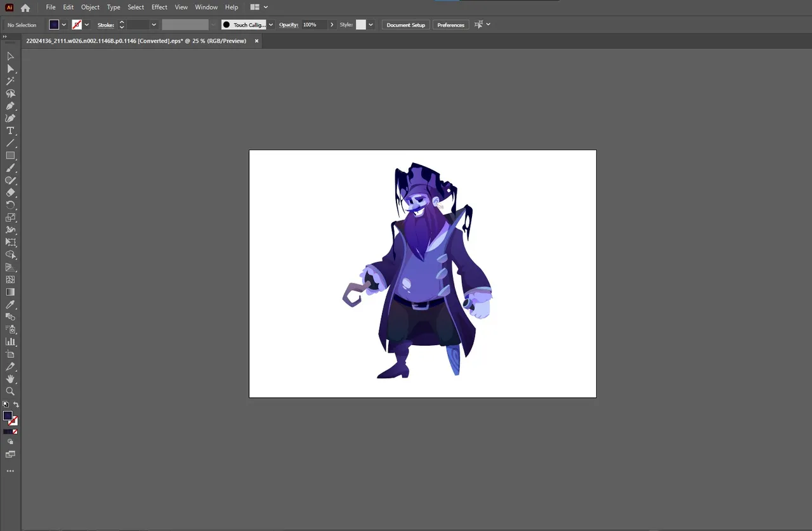Open the File menu

[x=51, y=7]
